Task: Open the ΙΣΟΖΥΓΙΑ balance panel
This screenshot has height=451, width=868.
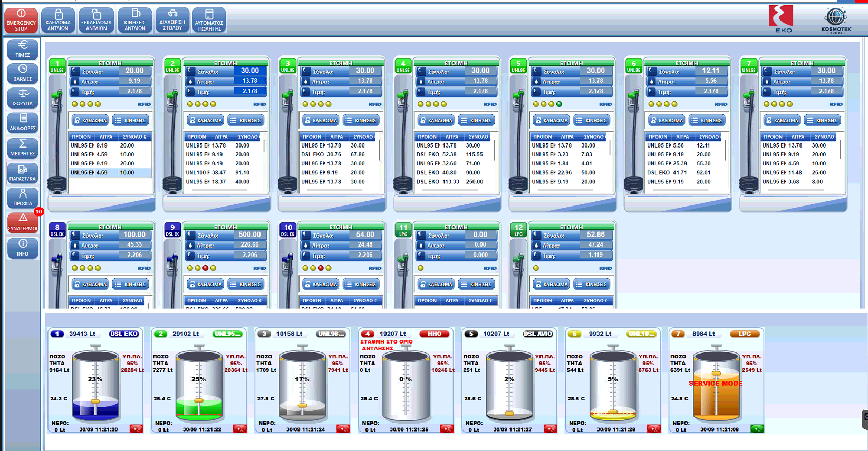Action: point(23,99)
